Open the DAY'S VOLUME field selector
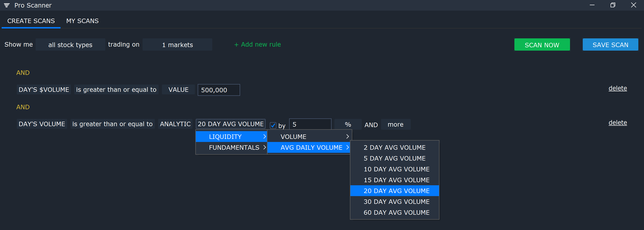 point(42,124)
